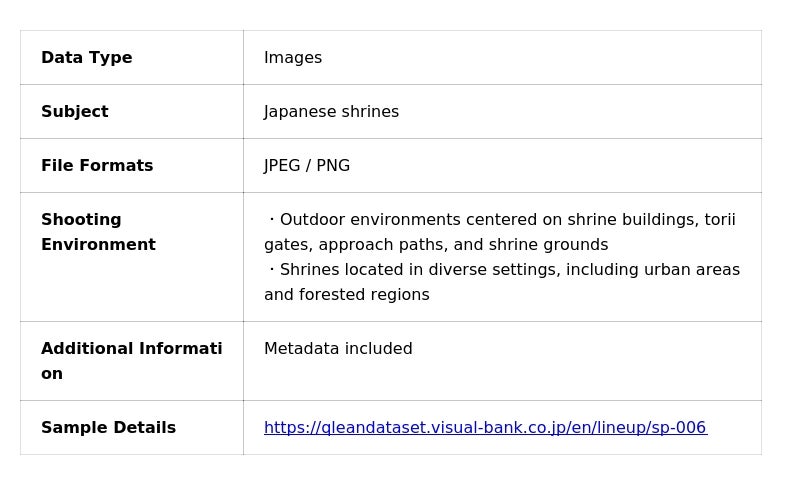Viewport: 800px width, 485px height.
Task: Click the 'Data Type' row header
Action: pos(87,58)
